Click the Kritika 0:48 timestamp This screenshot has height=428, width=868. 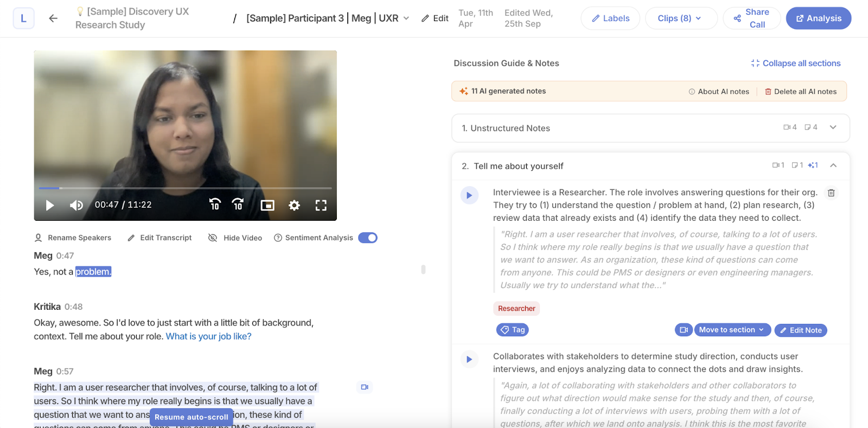(74, 306)
